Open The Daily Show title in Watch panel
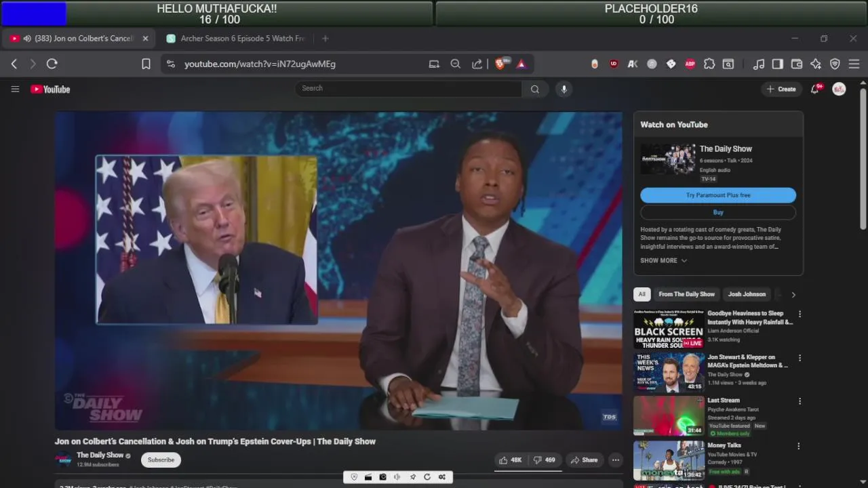The image size is (868, 488). click(726, 149)
